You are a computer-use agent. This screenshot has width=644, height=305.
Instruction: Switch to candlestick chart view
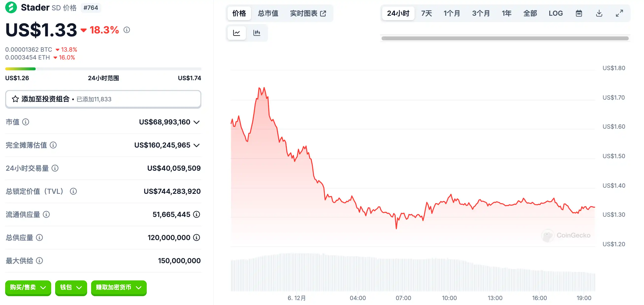257,33
